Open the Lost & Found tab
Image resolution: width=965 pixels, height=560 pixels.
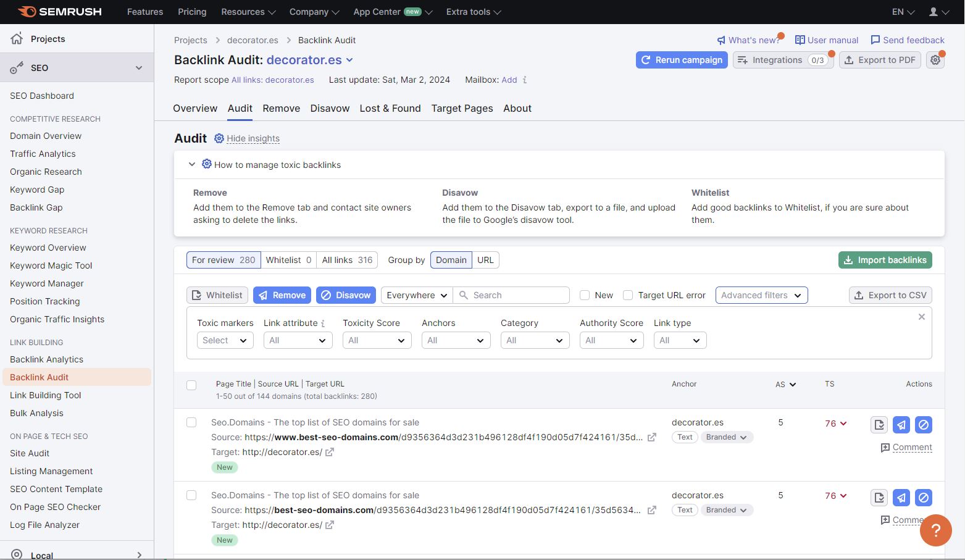tap(390, 108)
